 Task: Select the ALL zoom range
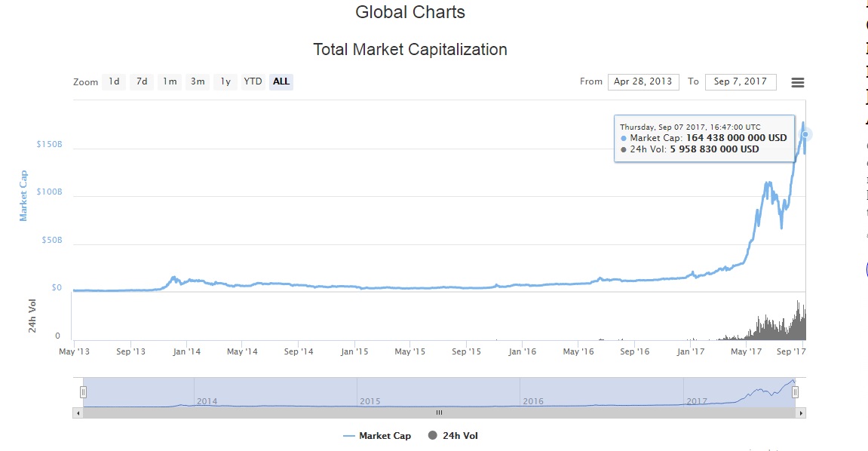pyautogui.click(x=281, y=81)
